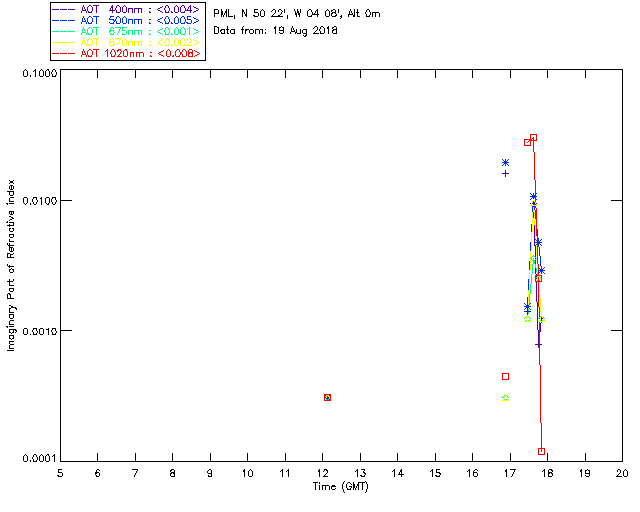Click the PML station location text
This screenshot has width=640, height=512.
pos(297,14)
